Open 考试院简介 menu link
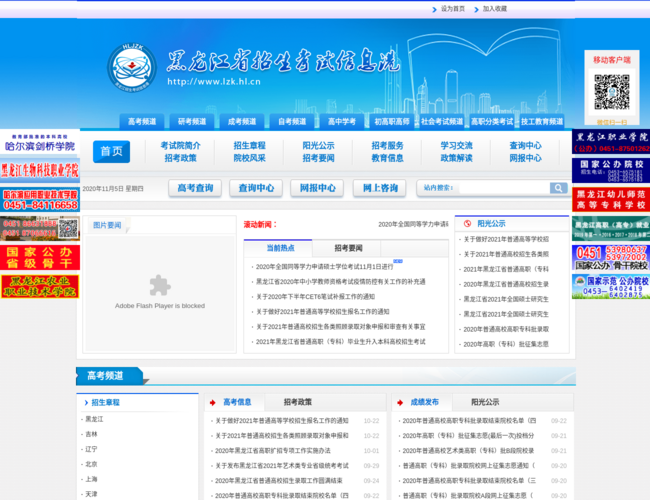This screenshot has height=500, width=650. click(180, 146)
